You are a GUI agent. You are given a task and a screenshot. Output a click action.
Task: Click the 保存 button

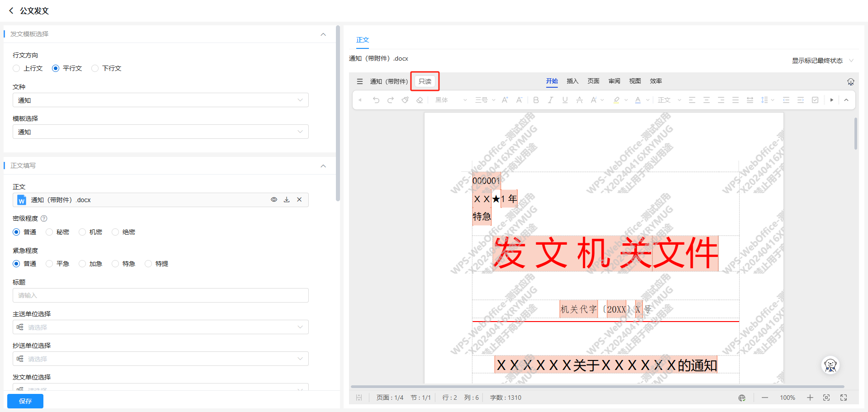(x=25, y=401)
